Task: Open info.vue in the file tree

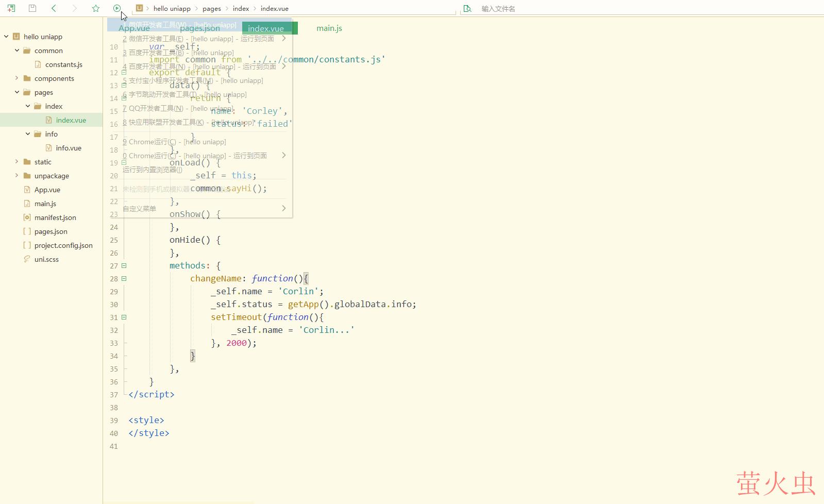Action: click(69, 148)
